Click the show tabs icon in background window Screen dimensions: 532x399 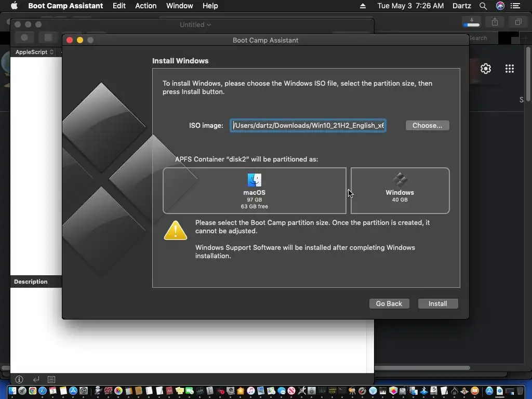click(x=518, y=22)
